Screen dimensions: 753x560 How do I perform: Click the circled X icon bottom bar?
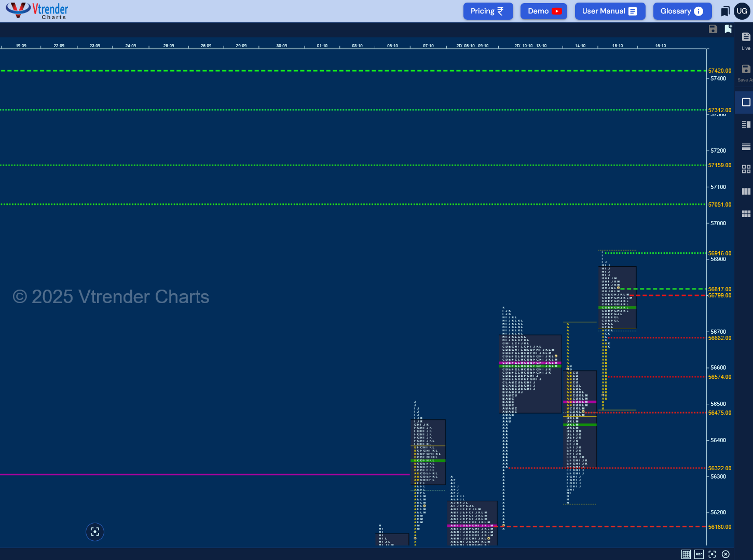click(x=725, y=554)
